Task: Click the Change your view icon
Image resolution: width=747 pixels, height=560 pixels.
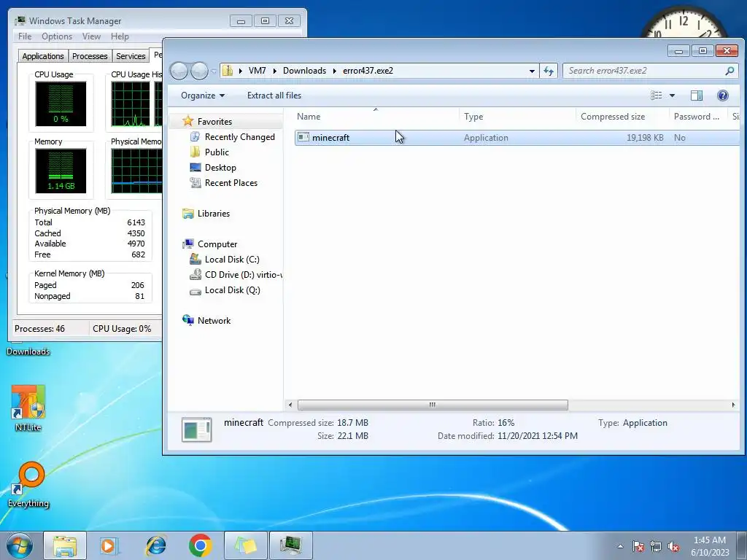Action: point(657,96)
